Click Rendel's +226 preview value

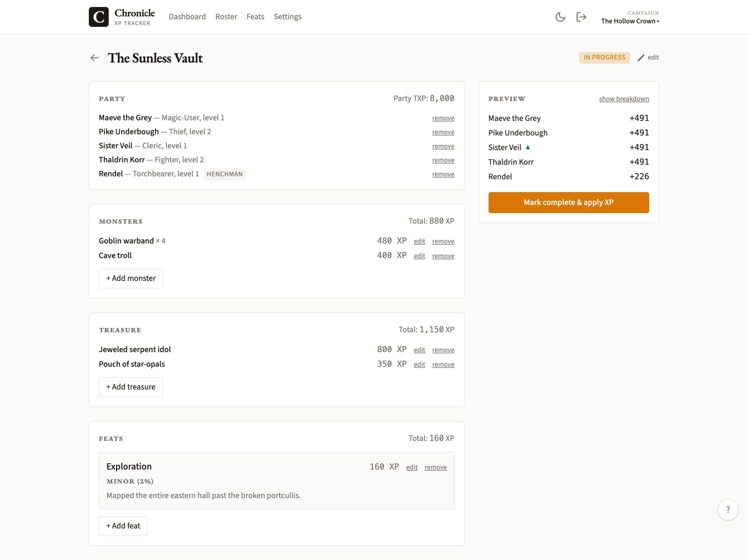pos(639,176)
